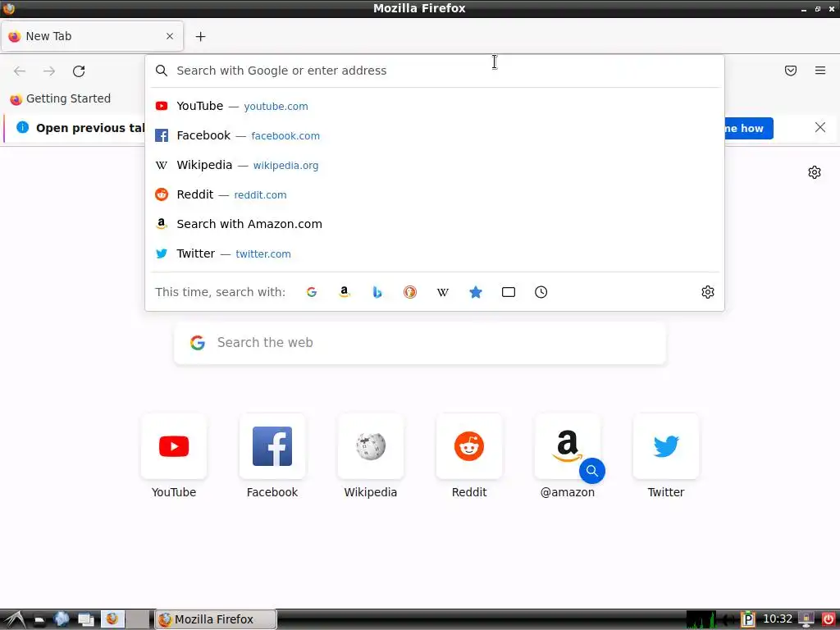Screen dimensions: 840x630
Task: Search this time with Google icon
Action: (x=312, y=292)
